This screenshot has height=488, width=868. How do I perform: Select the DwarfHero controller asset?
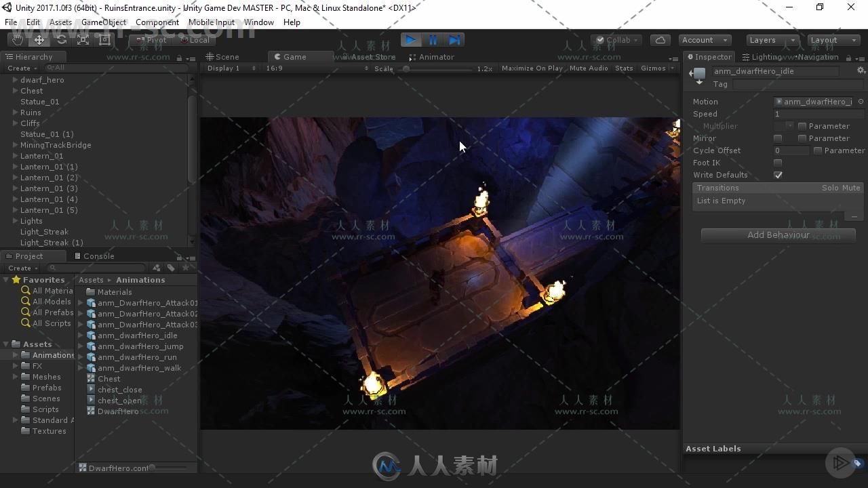117,411
